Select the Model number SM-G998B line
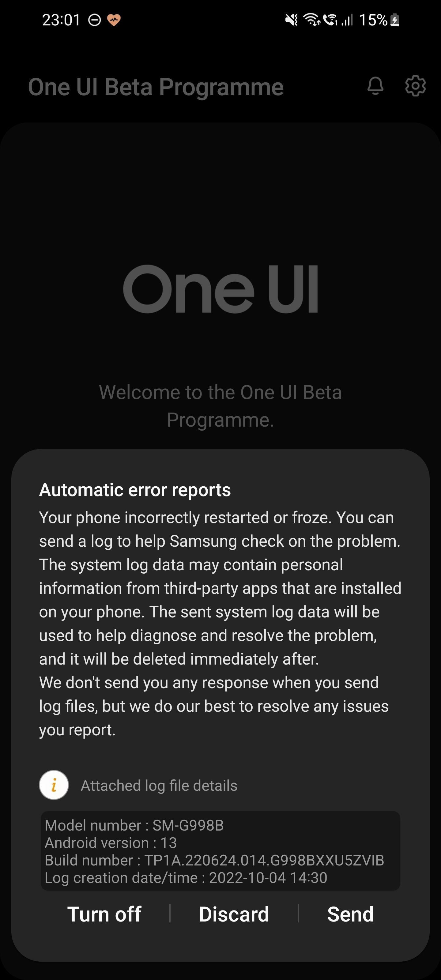 [134, 825]
